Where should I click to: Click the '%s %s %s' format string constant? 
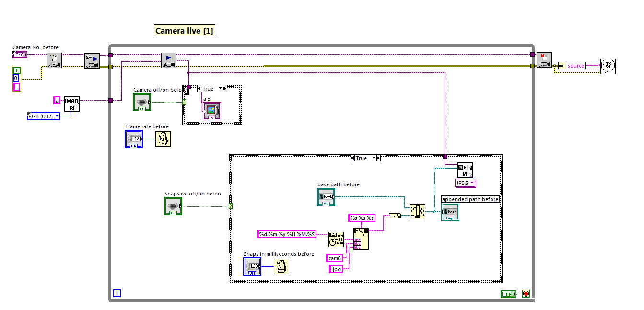point(362,218)
